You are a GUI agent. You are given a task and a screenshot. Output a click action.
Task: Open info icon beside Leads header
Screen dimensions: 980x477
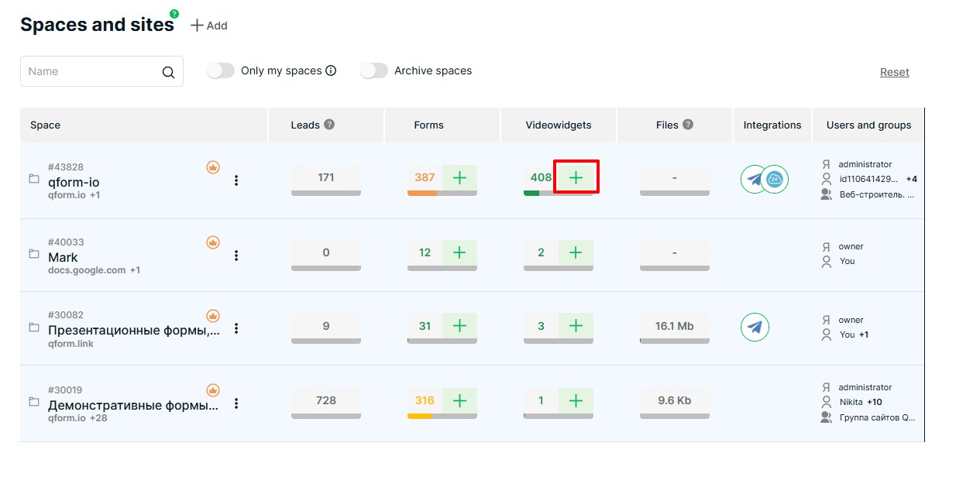(329, 125)
